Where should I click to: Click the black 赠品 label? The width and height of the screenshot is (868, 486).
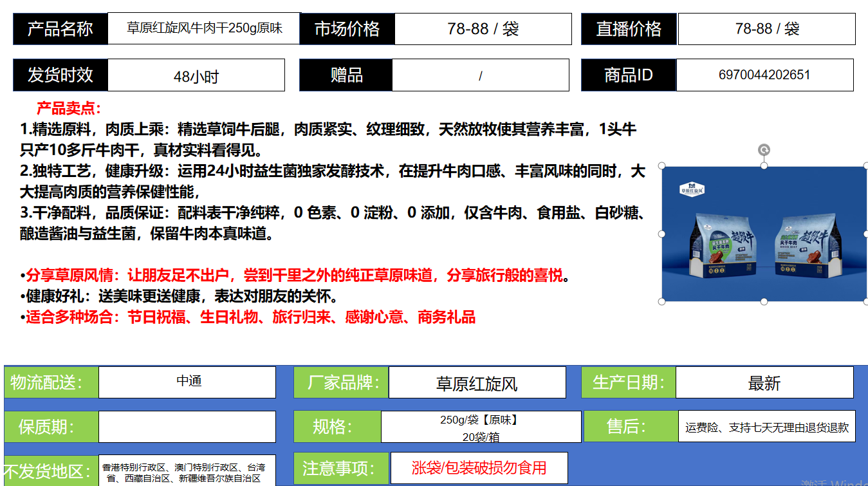pos(346,75)
